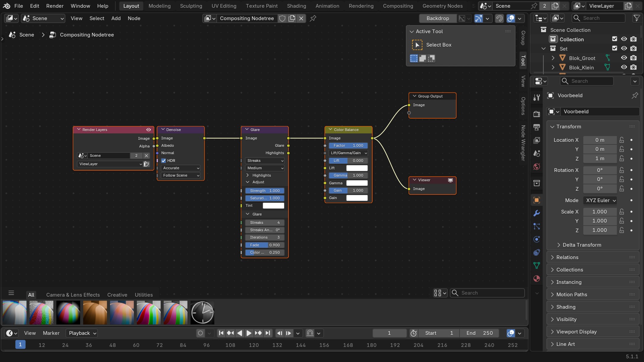Screen dimensions: 644x362
Task: Open the World properties tab
Action: coord(537,167)
